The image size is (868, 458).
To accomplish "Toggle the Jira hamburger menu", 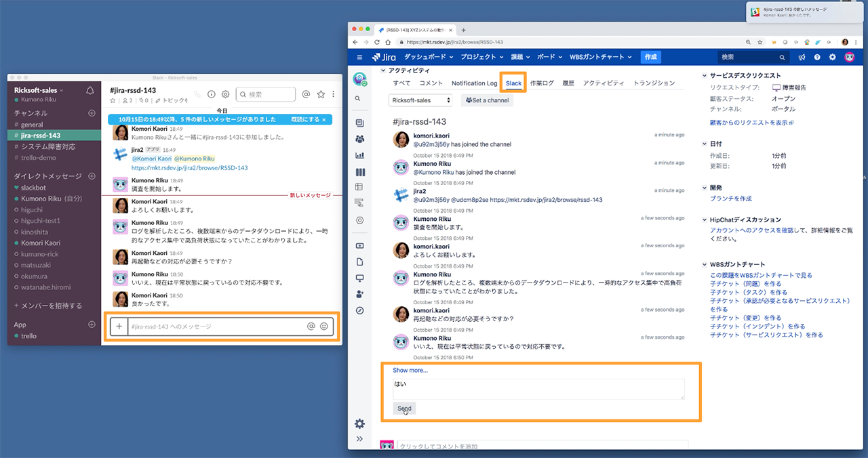I will (359, 58).
